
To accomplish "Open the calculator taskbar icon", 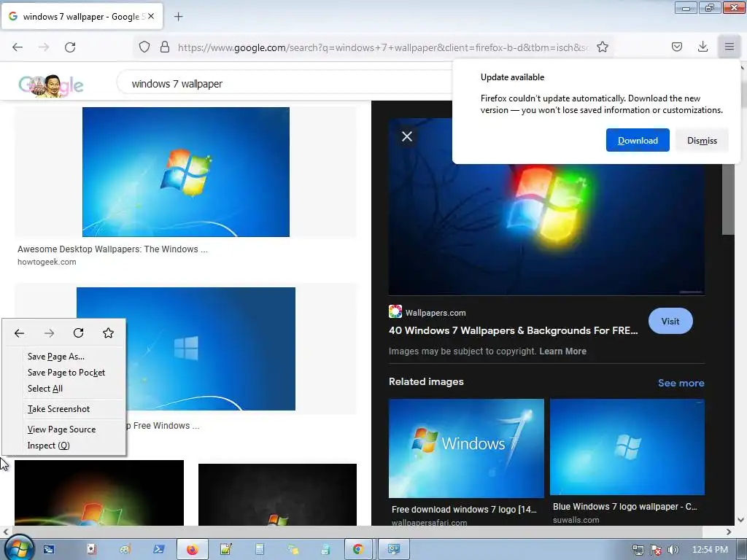I will pos(260,550).
